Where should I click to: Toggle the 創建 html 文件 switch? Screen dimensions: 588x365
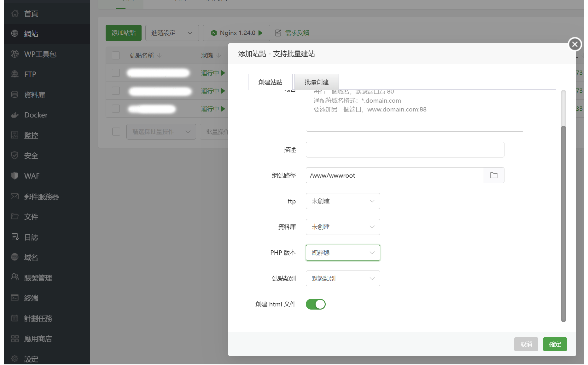pos(316,304)
